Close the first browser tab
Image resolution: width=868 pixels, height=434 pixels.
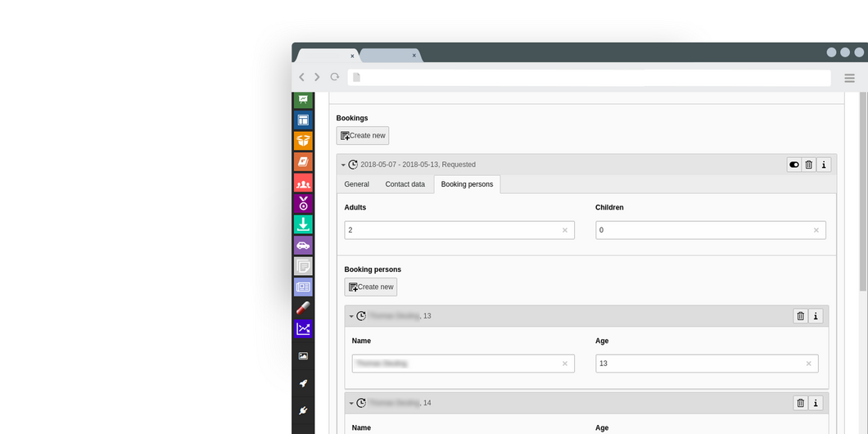(x=352, y=56)
